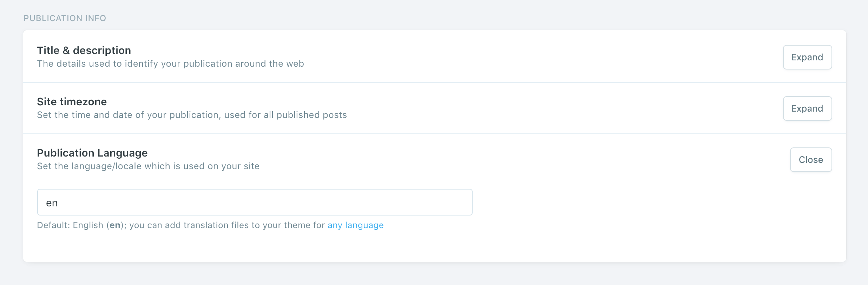Click the Expand button for Title & description
Viewport: 868px width, 285px height.
[807, 57]
